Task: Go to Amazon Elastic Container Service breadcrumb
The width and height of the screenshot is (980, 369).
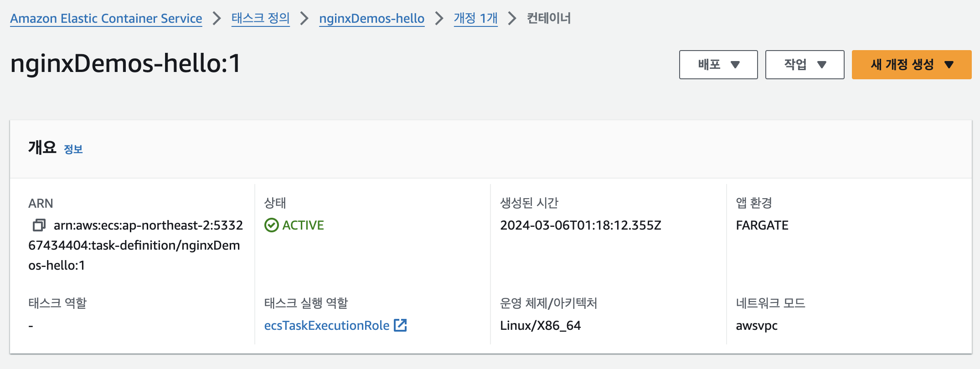Action: (x=106, y=19)
